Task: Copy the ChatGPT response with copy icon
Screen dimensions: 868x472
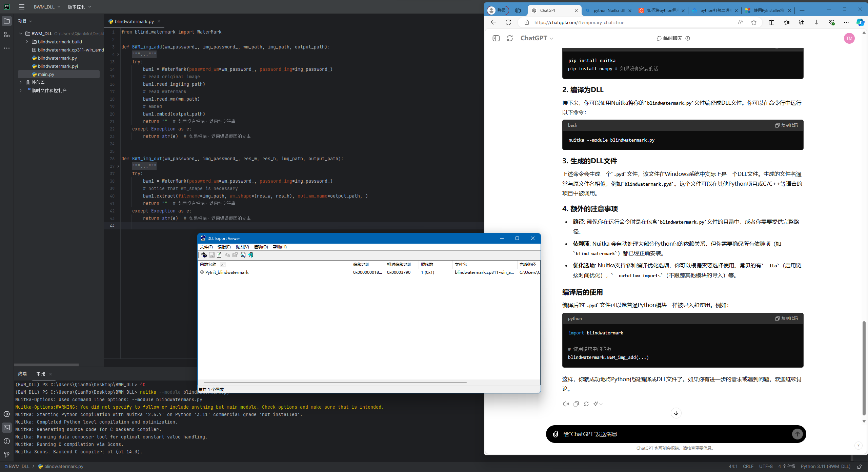Action: coord(576,404)
